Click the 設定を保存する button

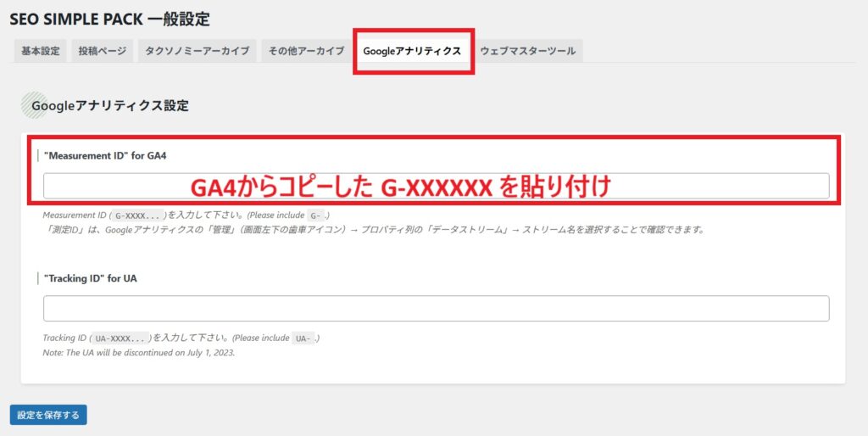tap(48, 415)
